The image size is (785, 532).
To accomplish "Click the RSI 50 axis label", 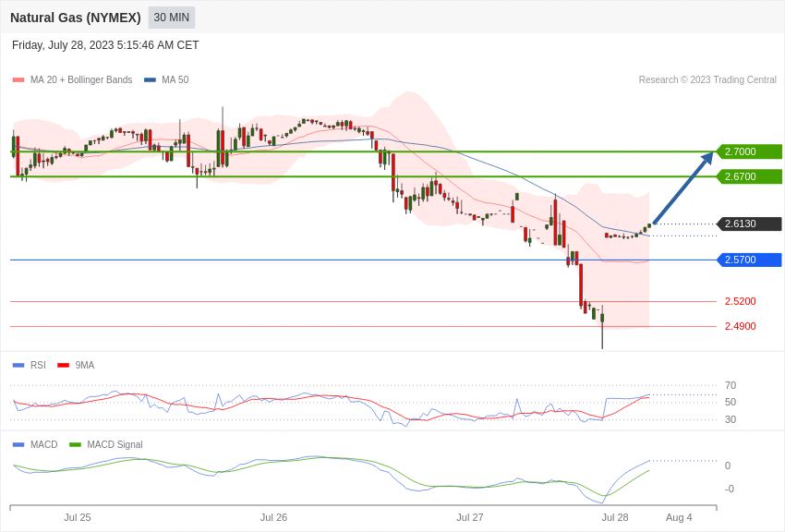I will (731, 402).
